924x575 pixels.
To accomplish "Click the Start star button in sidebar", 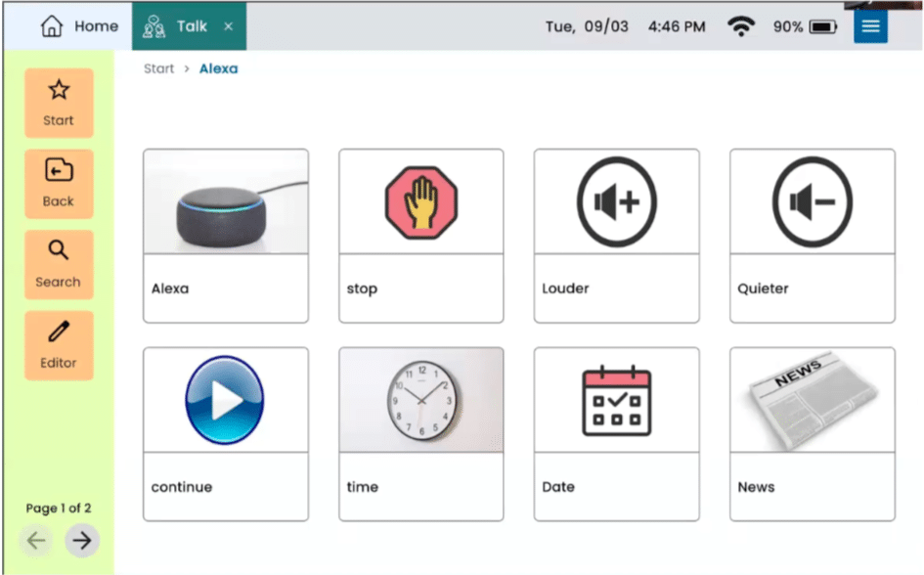I will point(59,103).
